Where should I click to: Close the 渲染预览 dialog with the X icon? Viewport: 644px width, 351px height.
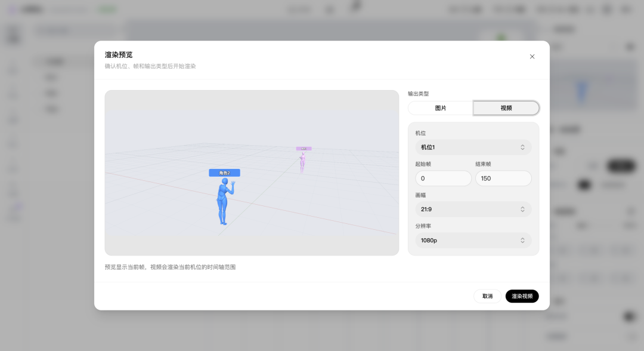pyautogui.click(x=532, y=57)
